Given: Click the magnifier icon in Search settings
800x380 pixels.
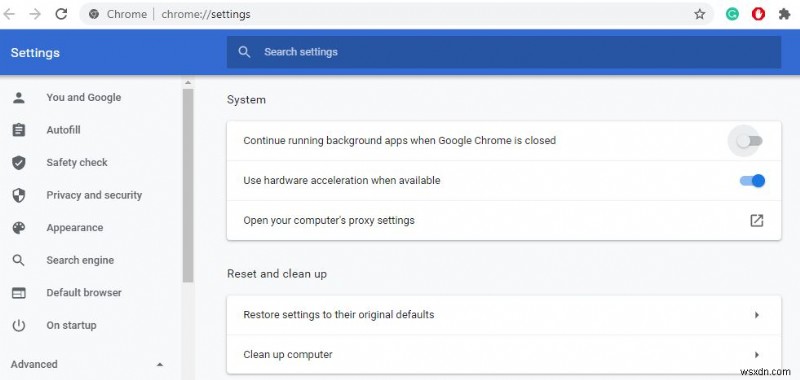Looking at the screenshot, I should (x=244, y=52).
